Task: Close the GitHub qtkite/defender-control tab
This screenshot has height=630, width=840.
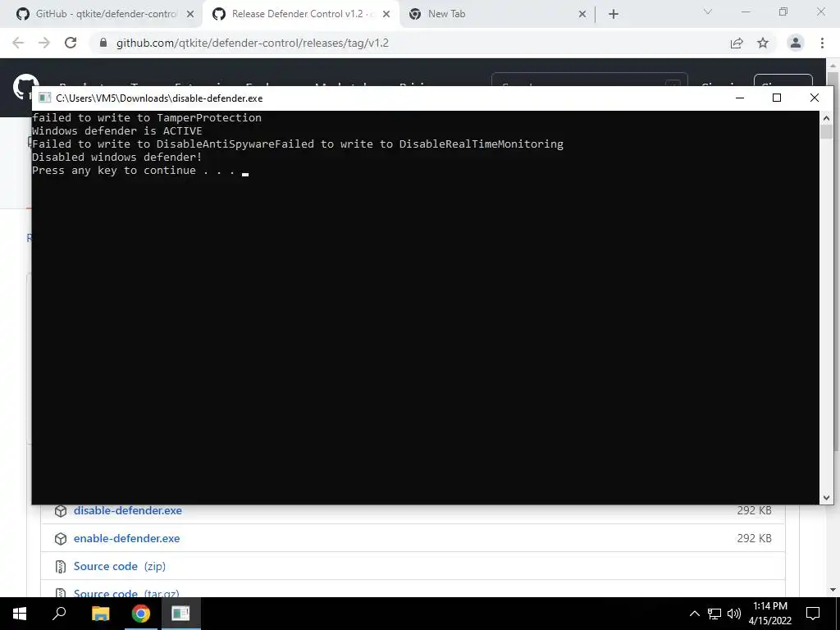Action: tap(190, 15)
